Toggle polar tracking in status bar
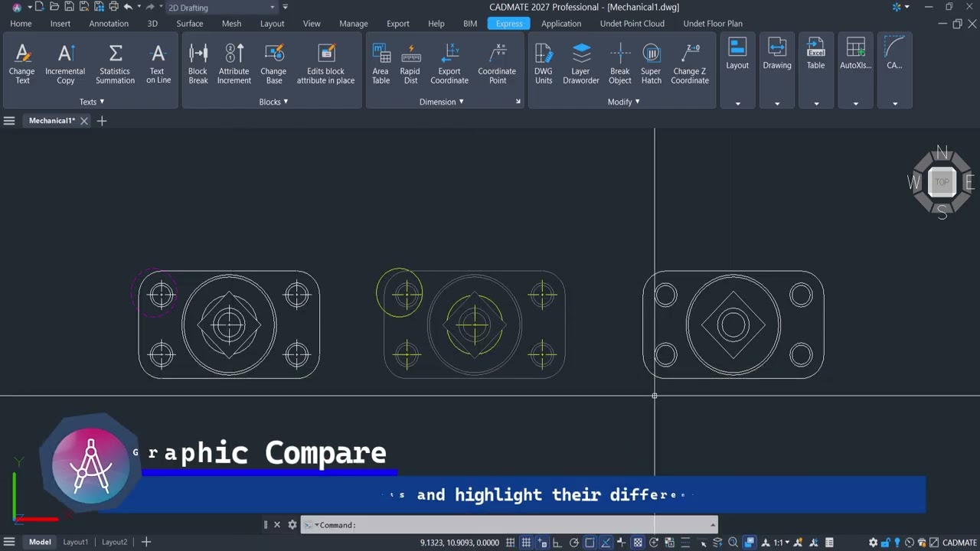Image resolution: width=980 pixels, height=551 pixels. (x=574, y=543)
